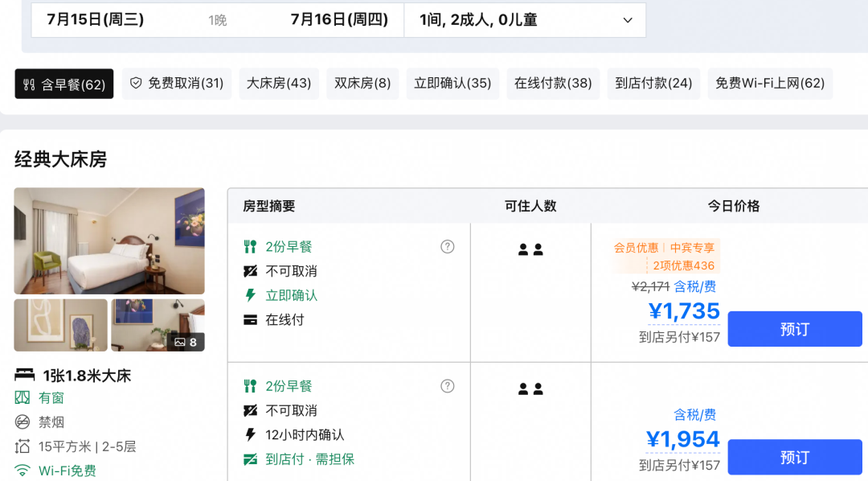The height and width of the screenshot is (481, 868).
Task: Click the 房型摘要 column header
Action: pyautogui.click(x=269, y=206)
